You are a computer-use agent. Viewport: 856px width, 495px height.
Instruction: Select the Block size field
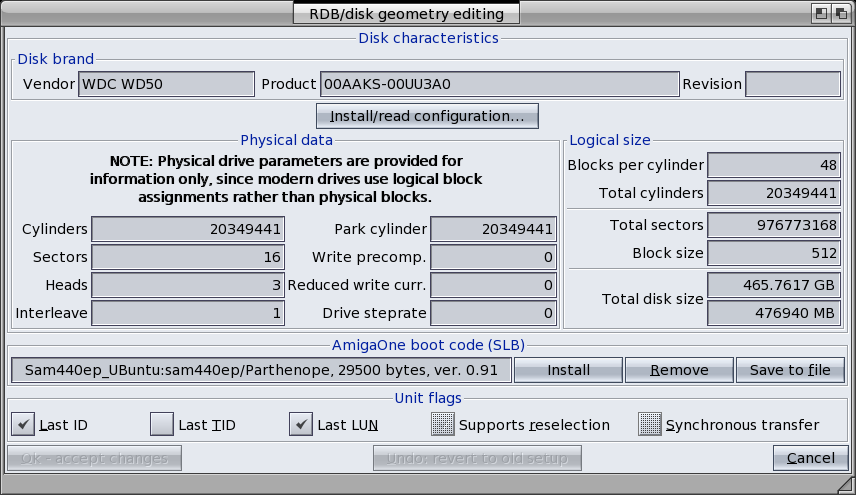(x=774, y=253)
